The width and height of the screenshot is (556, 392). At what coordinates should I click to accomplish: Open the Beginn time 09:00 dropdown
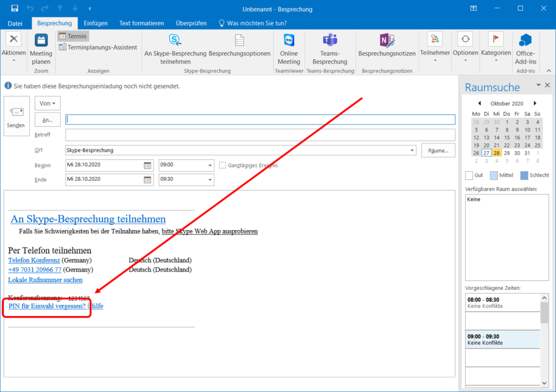click(x=210, y=166)
